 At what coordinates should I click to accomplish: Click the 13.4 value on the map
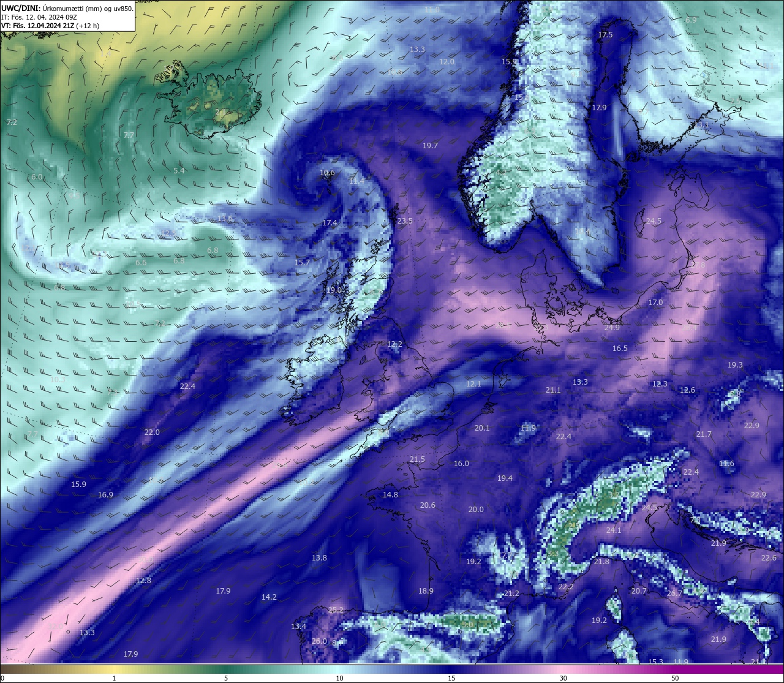298,627
